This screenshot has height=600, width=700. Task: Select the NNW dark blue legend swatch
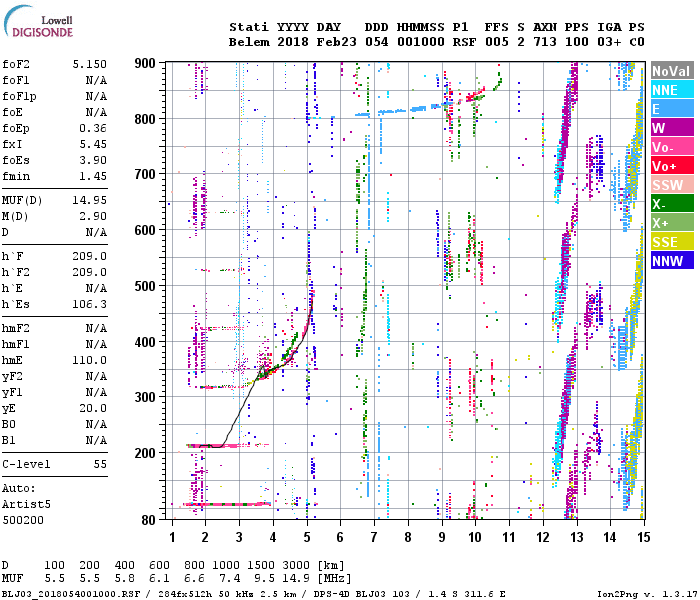pos(672,260)
